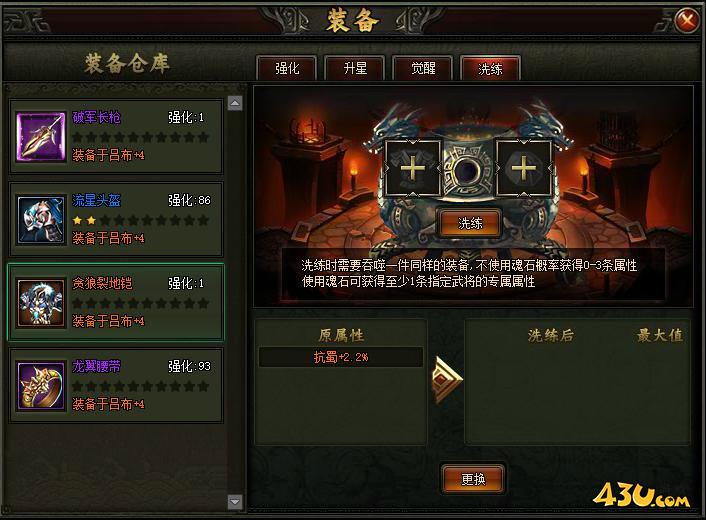Click the golden arrow between attribute panels
The width and height of the screenshot is (706, 520).
447,380
